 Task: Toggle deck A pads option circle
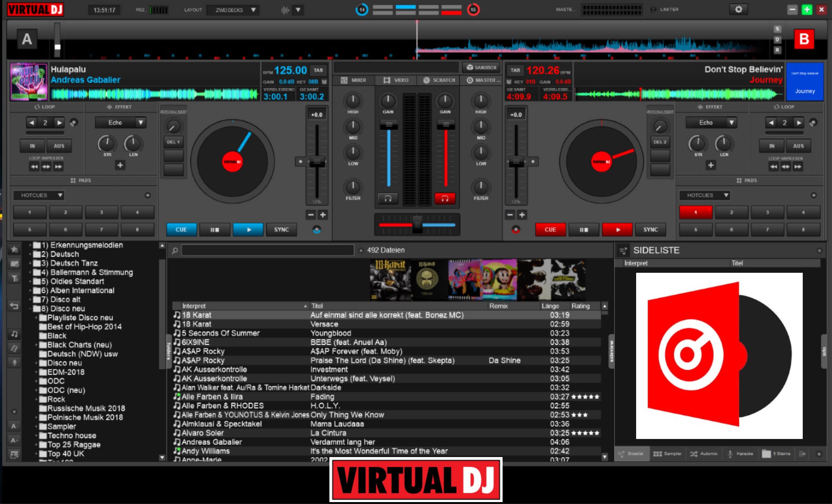(x=147, y=195)
